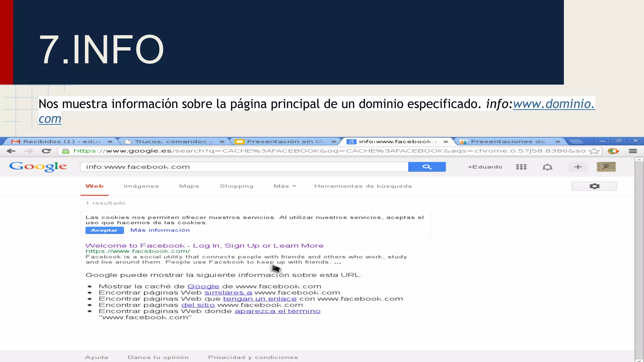Select the Maps search tab
Screen dimensions: 644x362
pos(189,186)
